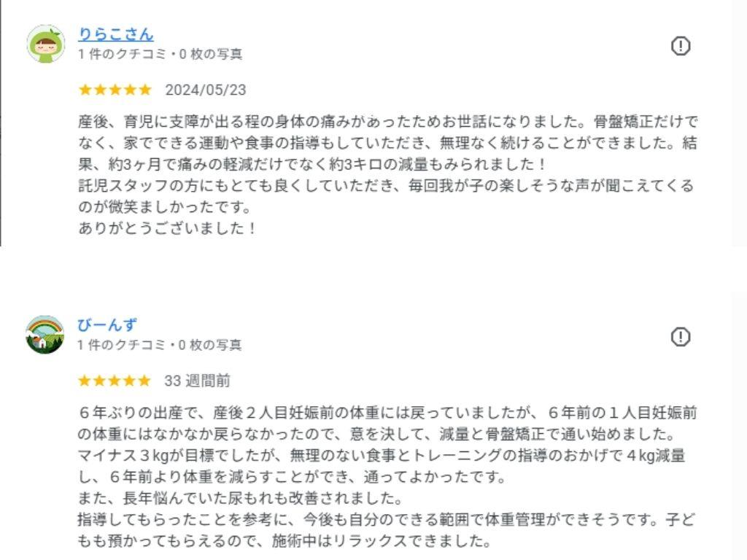Click りらこさん's green-hat profile avatar
The image size is (747, 560).
(x=45, y=44)
